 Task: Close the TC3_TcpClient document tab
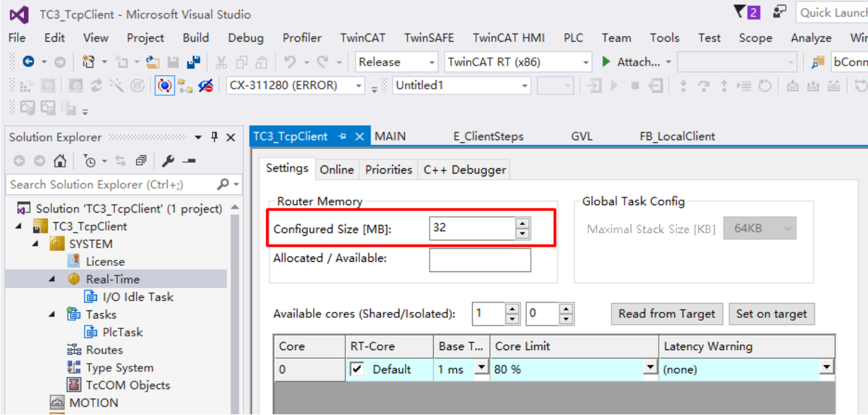click(359, 137)
